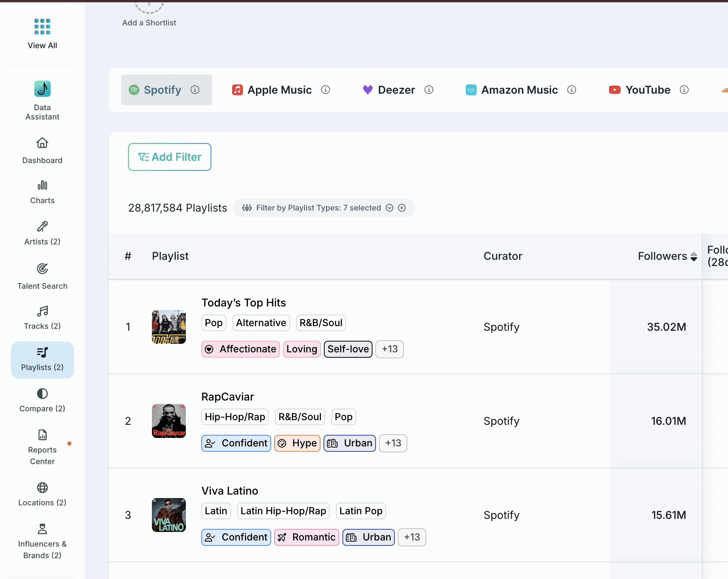This screenshot has width=728, height=579.
Task: Show Spotify info icon
Action: [195, 90]
